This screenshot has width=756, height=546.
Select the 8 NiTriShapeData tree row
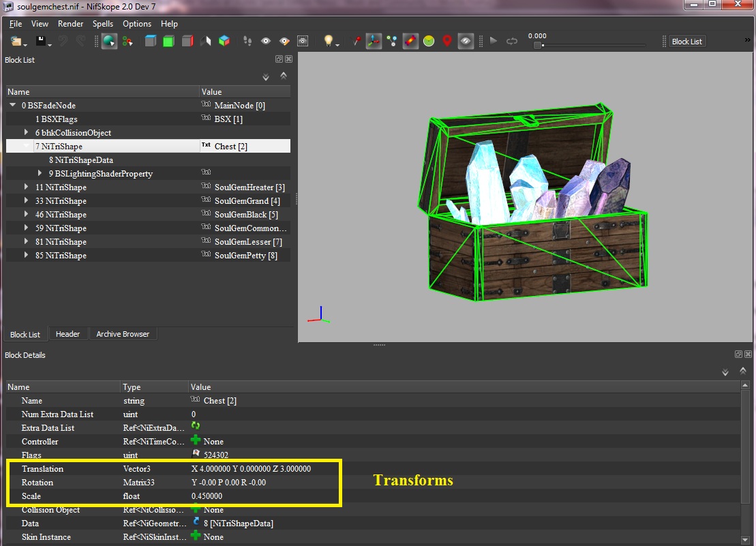click(148, 160)
